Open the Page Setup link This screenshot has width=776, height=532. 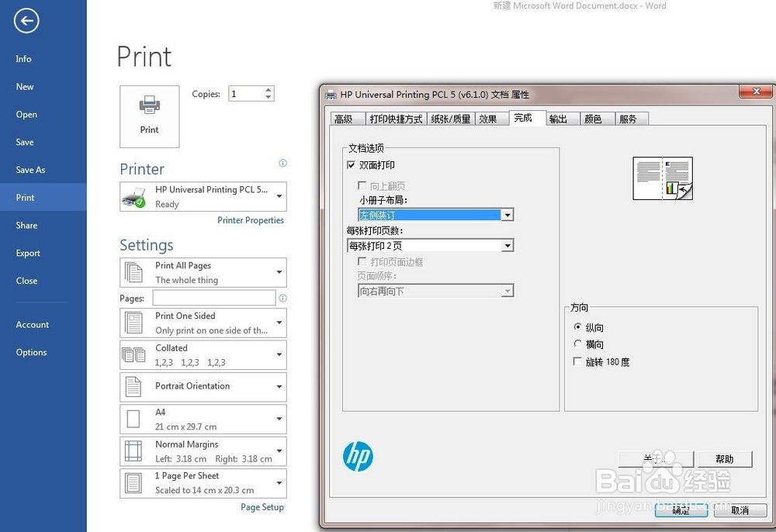coord(262,506)
